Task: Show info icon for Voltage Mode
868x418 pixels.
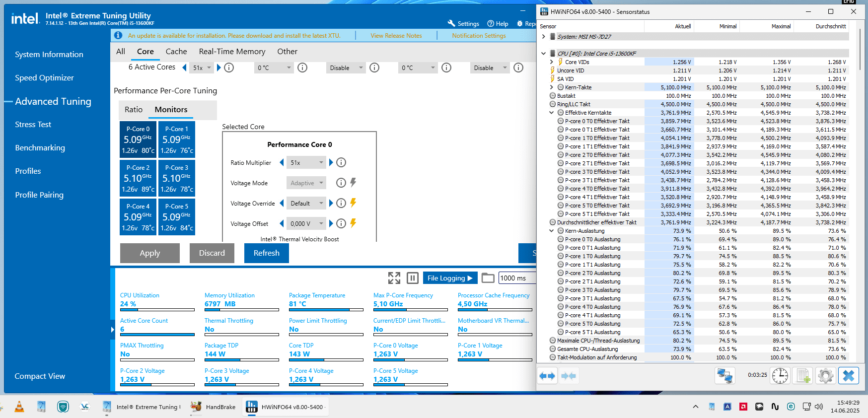Action: pos(341,183)
